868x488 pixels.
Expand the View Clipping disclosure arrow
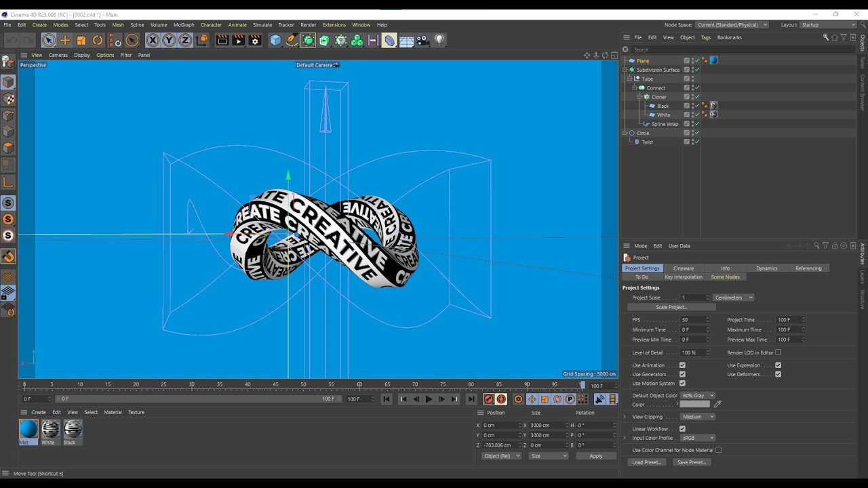625,417
